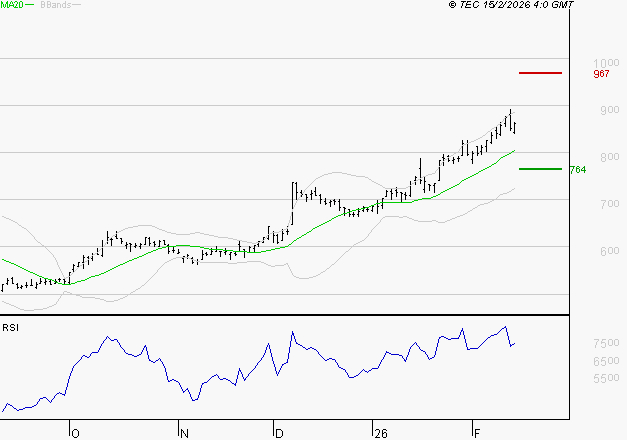This screenshot has width=627, height=440.
Task: Click the TEC copyright timestamp text
Action: point(511,5)
